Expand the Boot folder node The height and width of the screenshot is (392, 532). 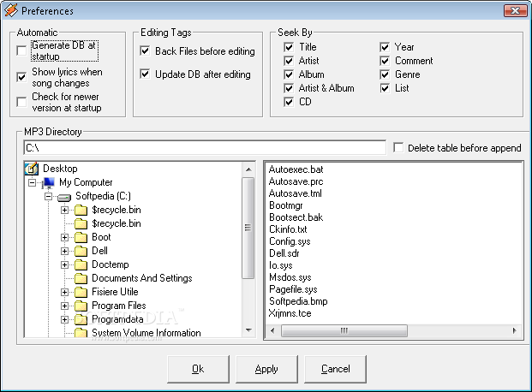click(64, 237)
